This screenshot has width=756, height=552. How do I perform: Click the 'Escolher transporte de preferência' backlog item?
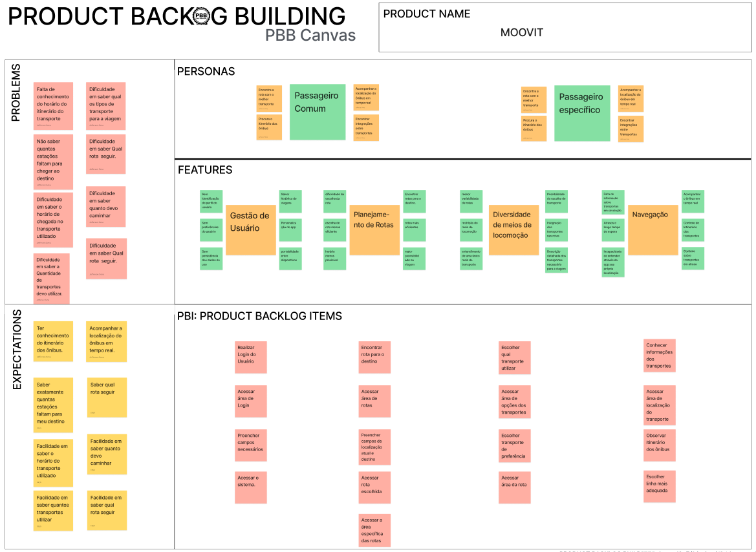pos(515,445)
